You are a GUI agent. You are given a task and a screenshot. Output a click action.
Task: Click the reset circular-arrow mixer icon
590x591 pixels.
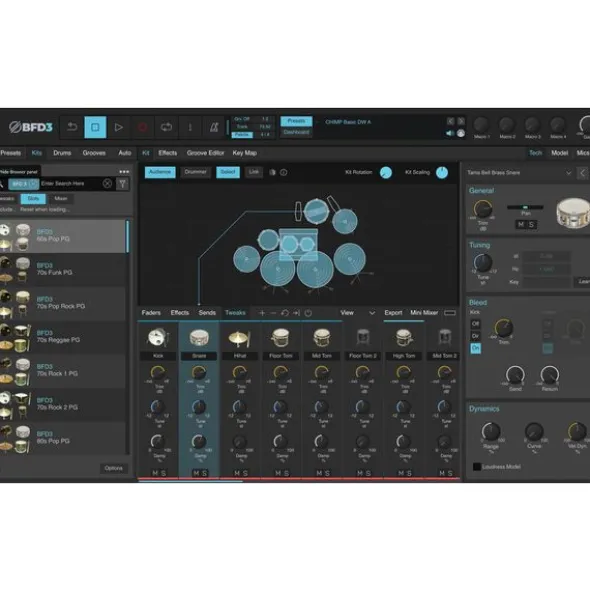285,313
